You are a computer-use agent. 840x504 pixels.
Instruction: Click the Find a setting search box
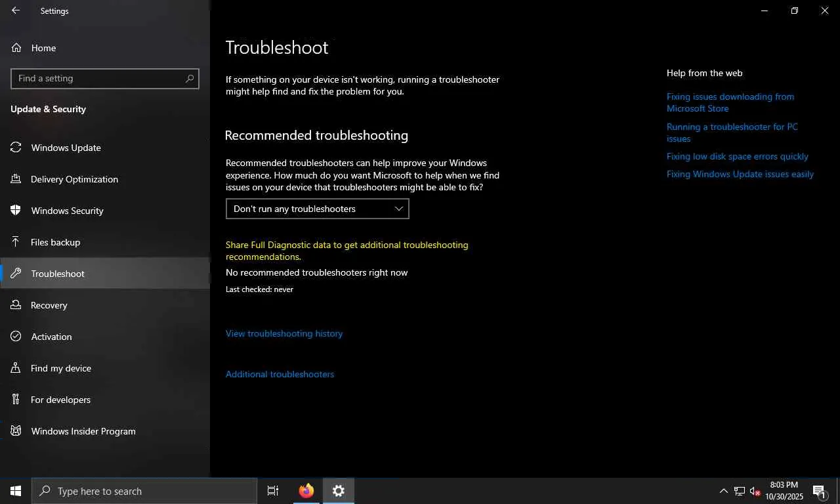(105, 78)
